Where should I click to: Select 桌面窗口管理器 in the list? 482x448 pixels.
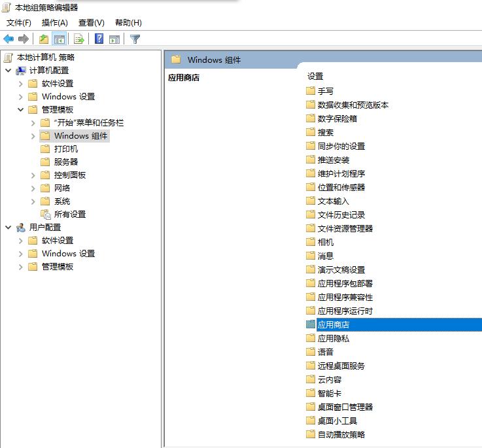(345, 407)
